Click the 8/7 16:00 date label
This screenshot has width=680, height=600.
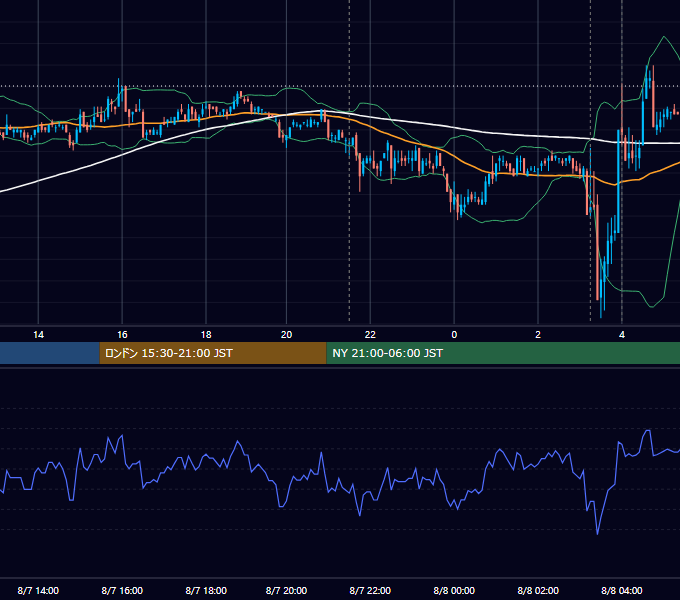tap(122, 590)
